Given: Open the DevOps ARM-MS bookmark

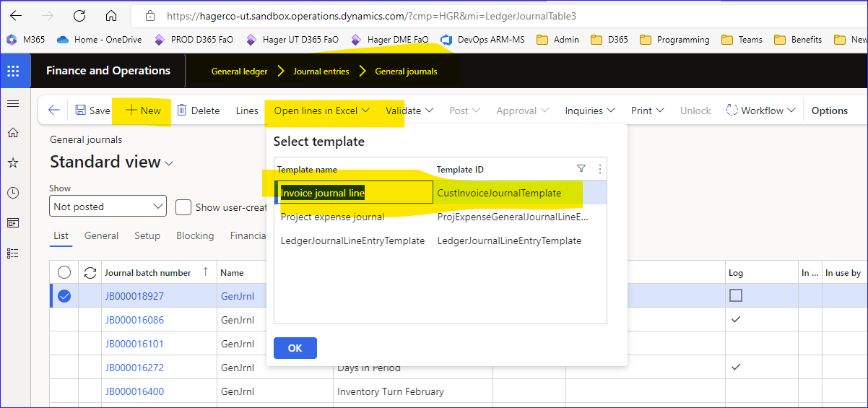Looking at the screenshot, I should (482, 40).
